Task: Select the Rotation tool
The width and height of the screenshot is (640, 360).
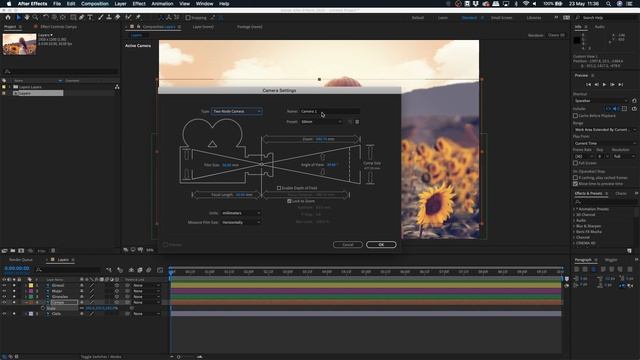Action: point(46,18)
